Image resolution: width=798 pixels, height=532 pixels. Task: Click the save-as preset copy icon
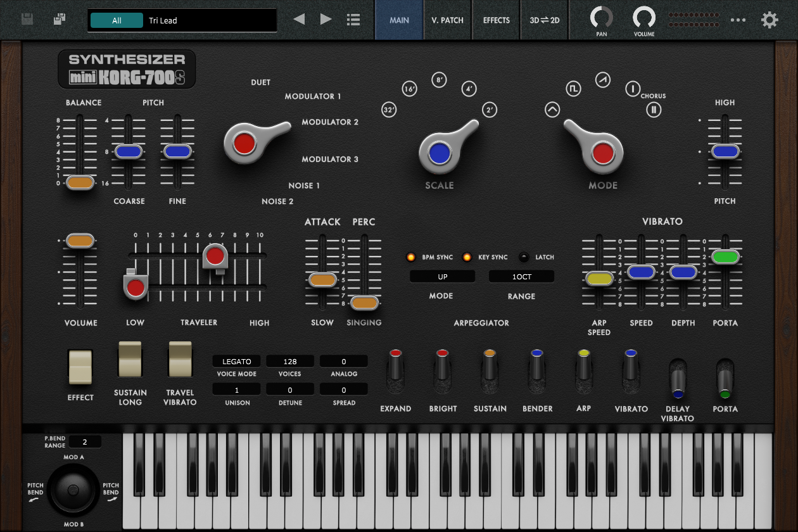[59, 19]
